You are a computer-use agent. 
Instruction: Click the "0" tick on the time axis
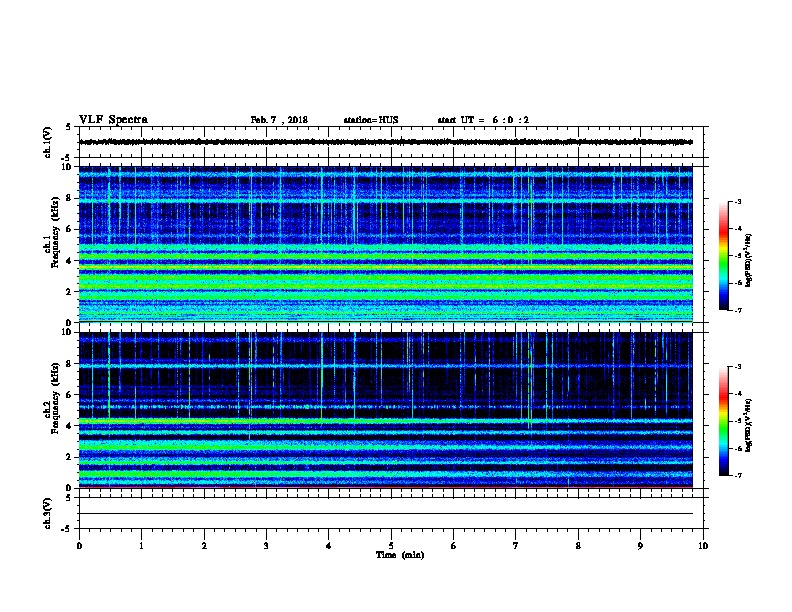click(79, 546)
